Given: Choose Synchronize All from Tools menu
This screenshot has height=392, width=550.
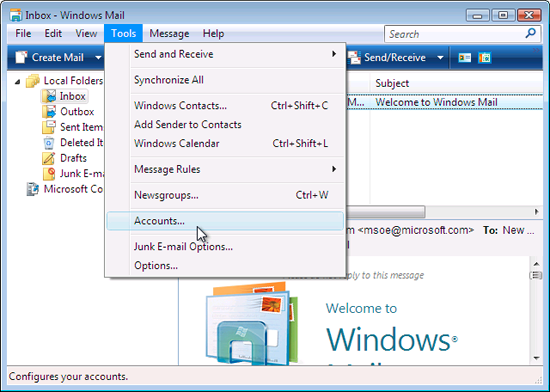Looking at the screenshot, I should [x=225, y=80].
